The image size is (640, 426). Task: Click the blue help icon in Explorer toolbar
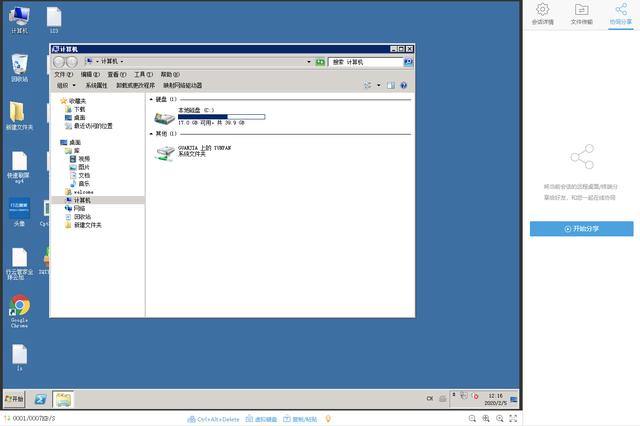coord(404,85)
